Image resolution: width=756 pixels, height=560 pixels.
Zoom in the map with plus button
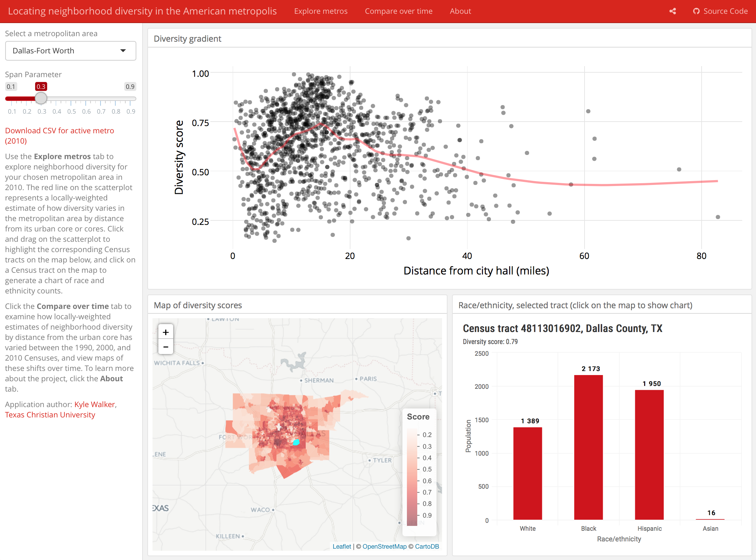[166, 332]
